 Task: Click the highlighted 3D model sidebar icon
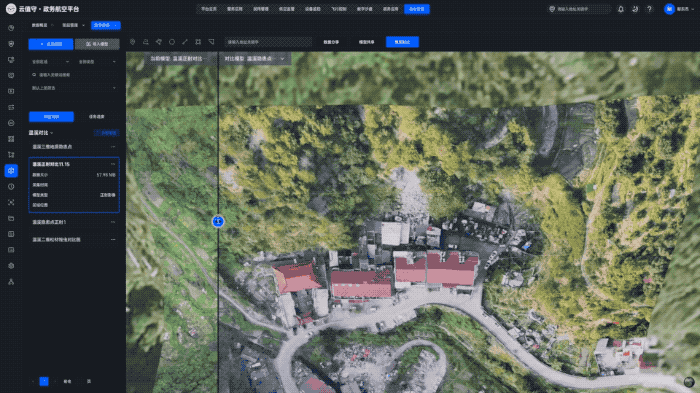(11, 171)
